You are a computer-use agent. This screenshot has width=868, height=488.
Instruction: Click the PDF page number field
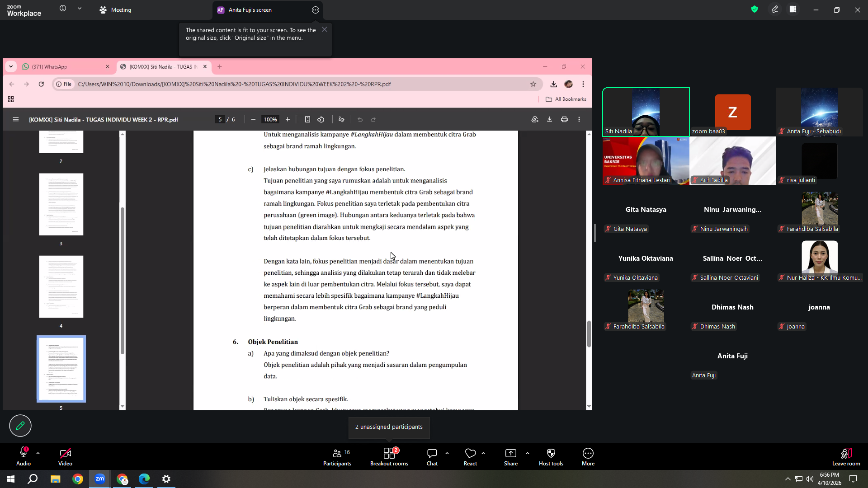tap(220, 120)
